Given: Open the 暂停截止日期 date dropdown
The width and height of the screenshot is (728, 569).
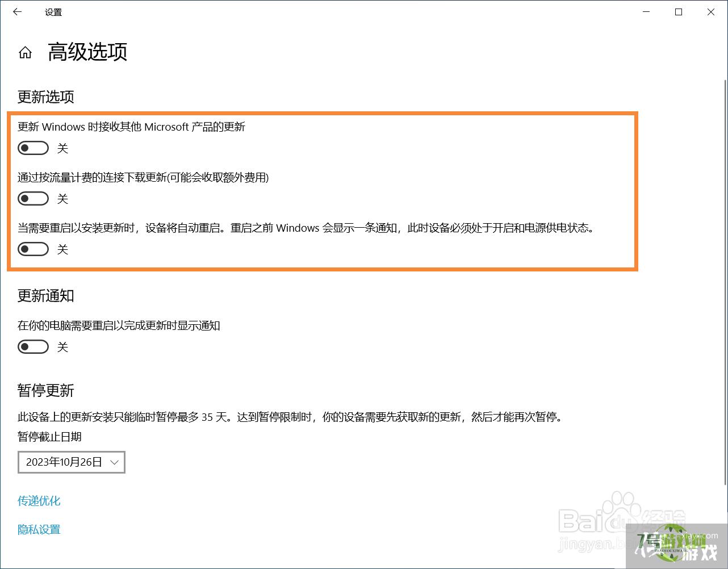Looking at the screenshot, I should (x=72, y=462).
